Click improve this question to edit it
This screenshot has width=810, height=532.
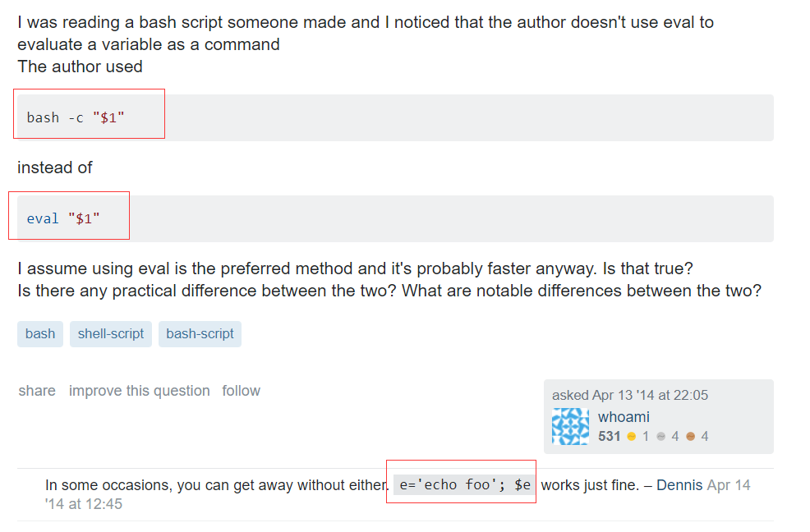[139, 391]
